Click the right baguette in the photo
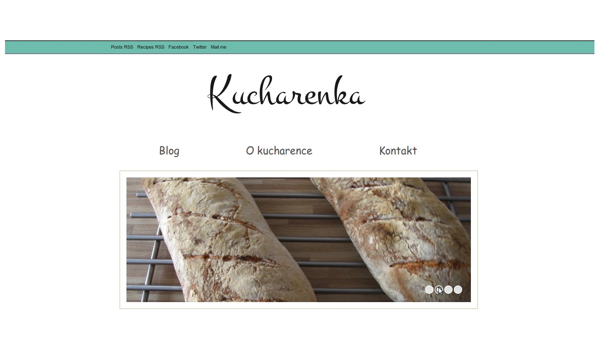The width and height of the screenshot is (599, 364). point(399,233)
